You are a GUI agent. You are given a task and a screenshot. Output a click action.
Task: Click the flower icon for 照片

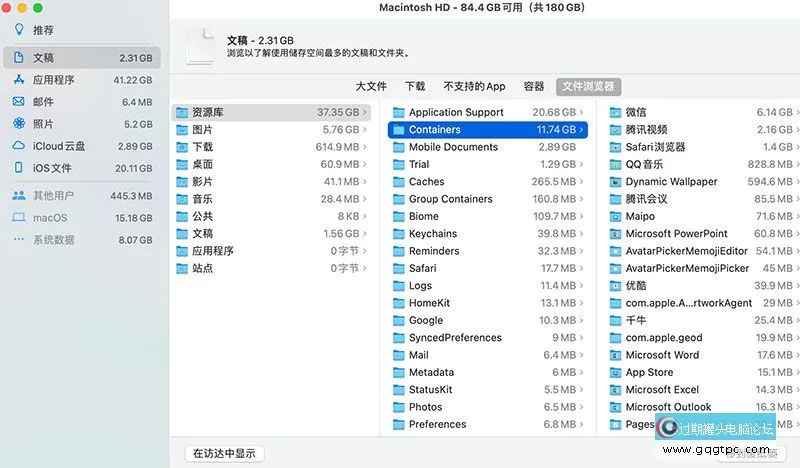[19, 123]
